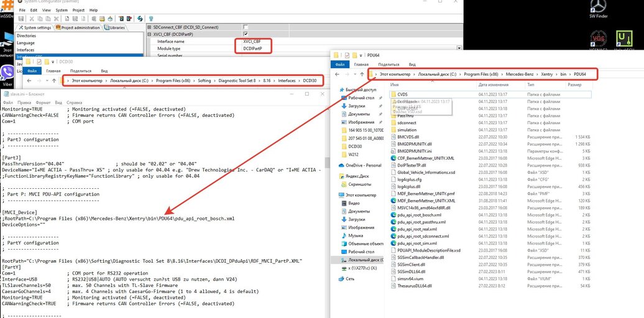Viewport: 644px width, 318px height.
Task: Click up-folder arrow in PDU64 Explorer window
Action: 362,75
